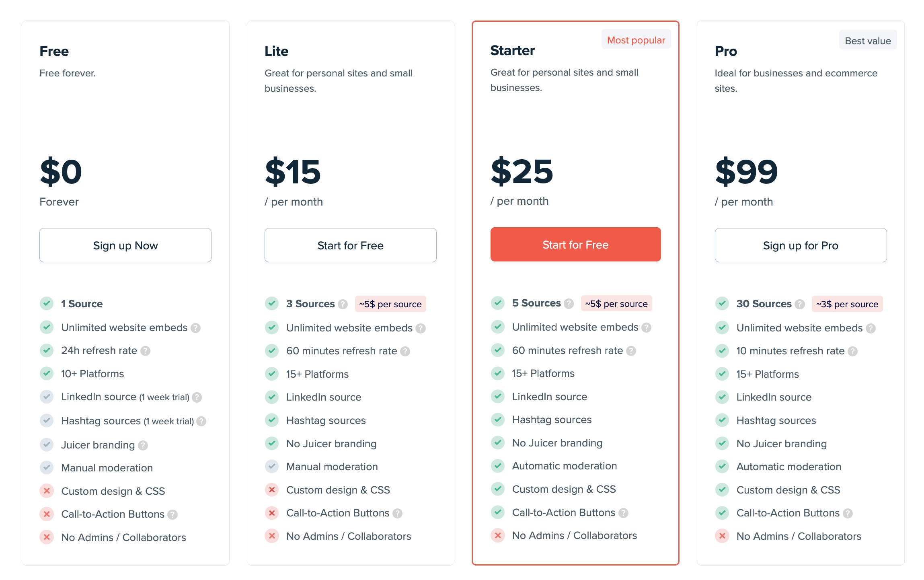This screenshot has height=580, width=924.
Task: Click help icon next to Free plan's Juicer branding
Action: (x=143, y=445)
